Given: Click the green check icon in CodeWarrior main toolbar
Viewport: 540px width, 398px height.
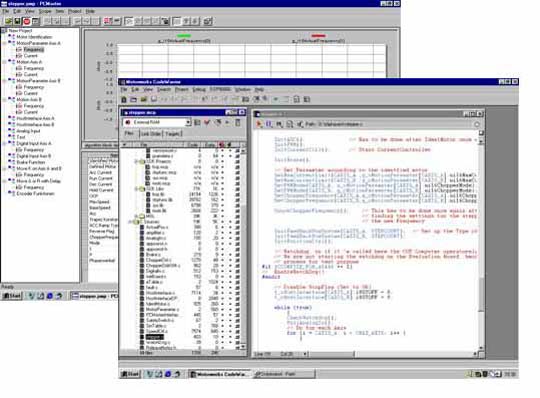Looking at the screenshot, I should pos(276,100).
